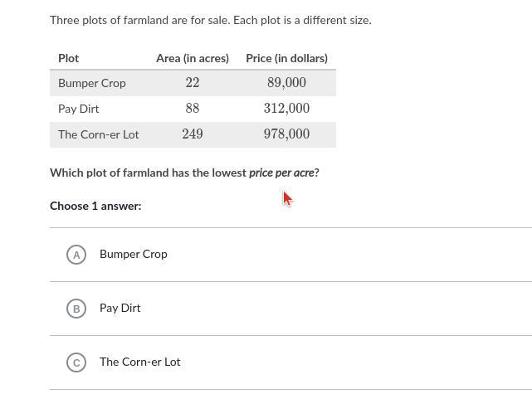Click the 978,000 price cell

(286, 134)
